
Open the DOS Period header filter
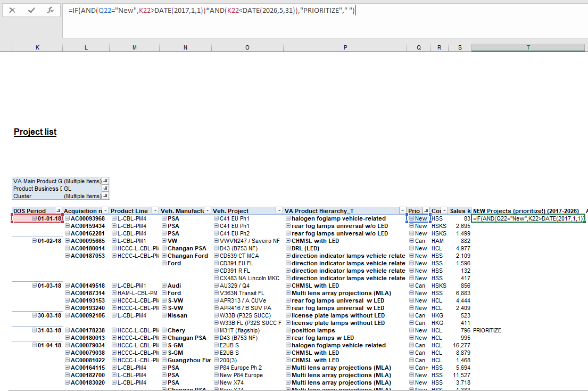pyautogui.click(x=59, y=210)
